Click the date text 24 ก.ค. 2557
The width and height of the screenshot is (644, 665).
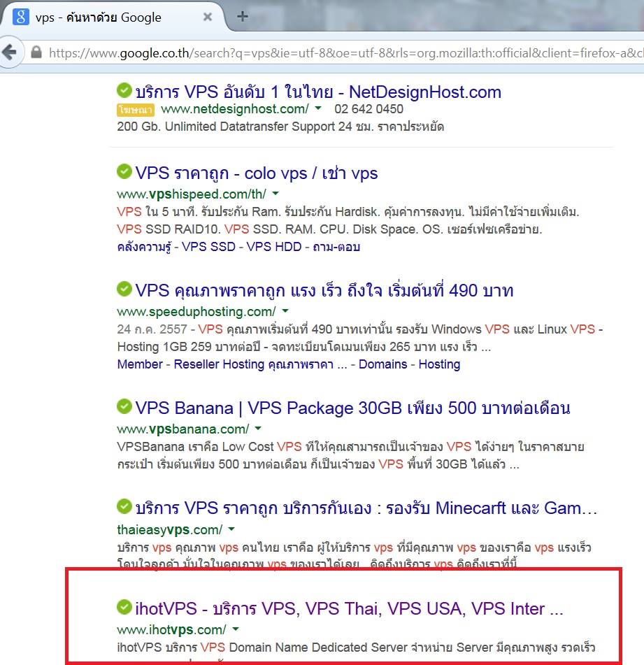152,329
